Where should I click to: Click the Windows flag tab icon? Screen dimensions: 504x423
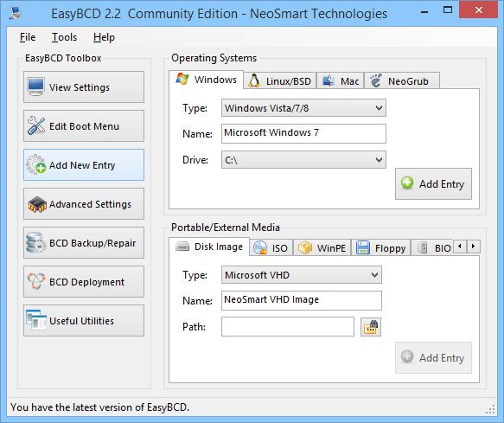[x=182, y=79]
